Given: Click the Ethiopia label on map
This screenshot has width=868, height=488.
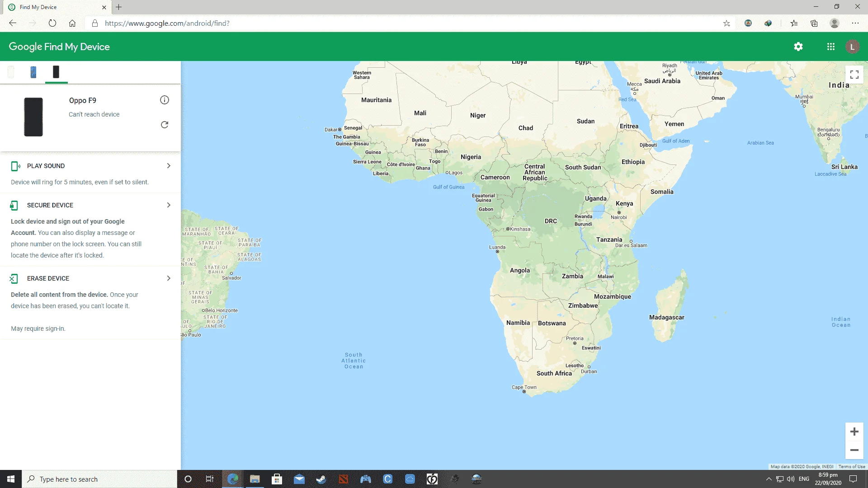Looking at the screenshot, I should (x=633, y=162).
